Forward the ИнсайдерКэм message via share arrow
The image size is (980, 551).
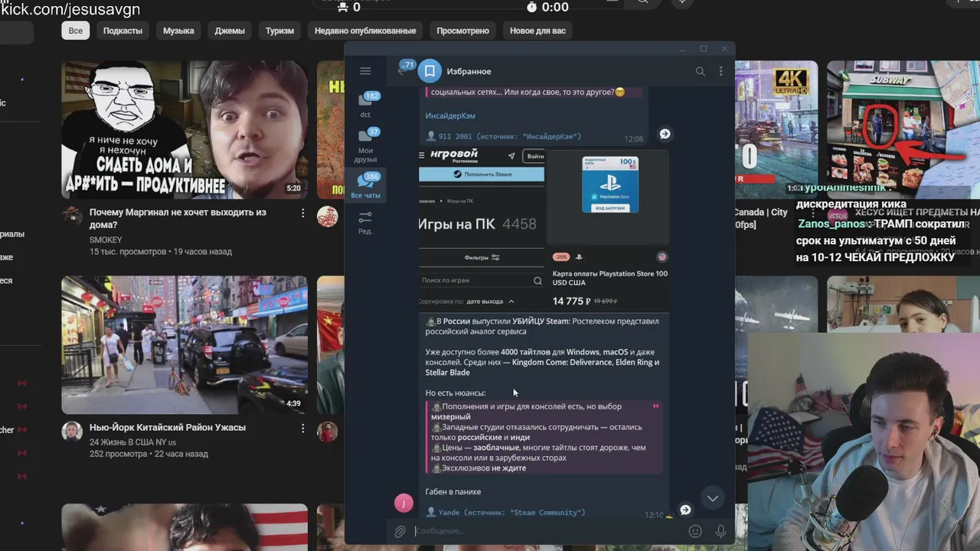click(665, 134)
